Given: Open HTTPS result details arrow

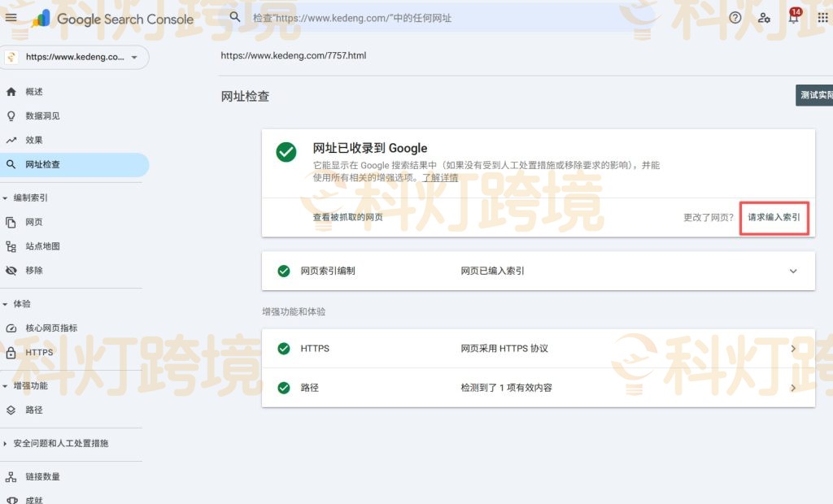Looking at the screenshot, I should [793, 349].
